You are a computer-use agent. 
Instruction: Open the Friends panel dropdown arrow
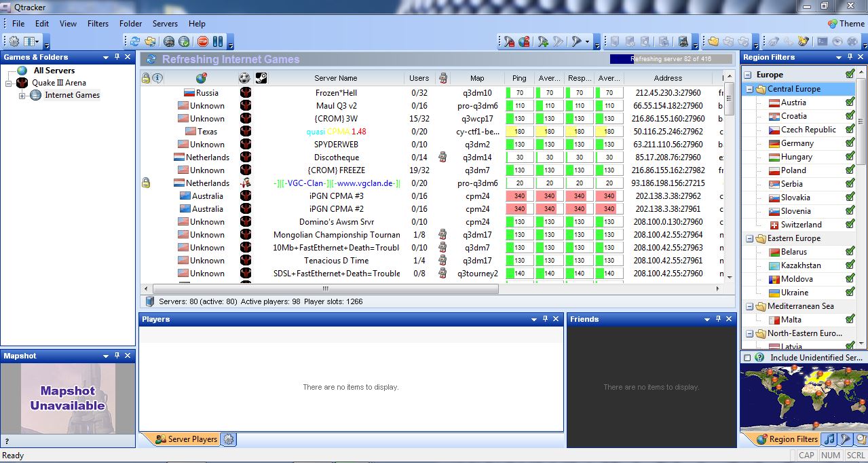point(707,319)
